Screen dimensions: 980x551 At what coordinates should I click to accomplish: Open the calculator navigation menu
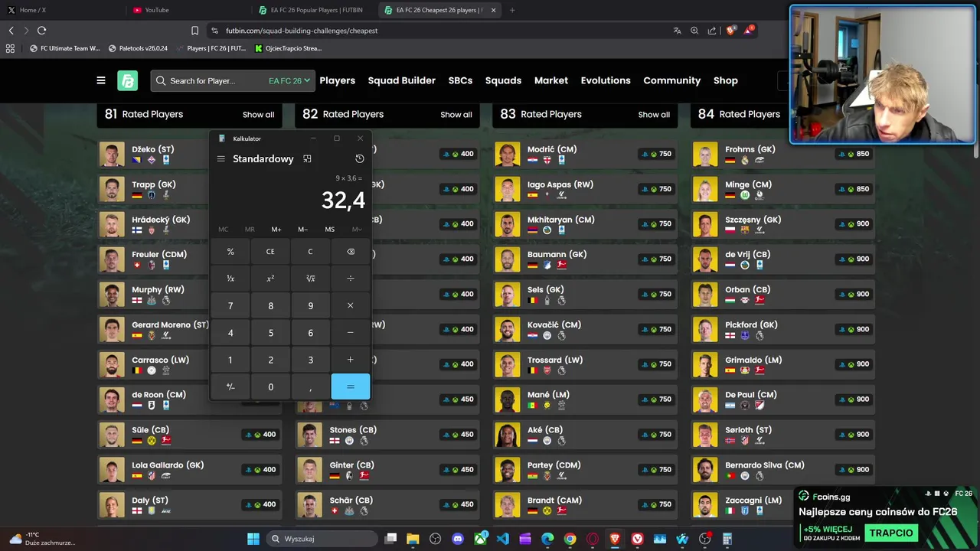(x=220, y=159)
